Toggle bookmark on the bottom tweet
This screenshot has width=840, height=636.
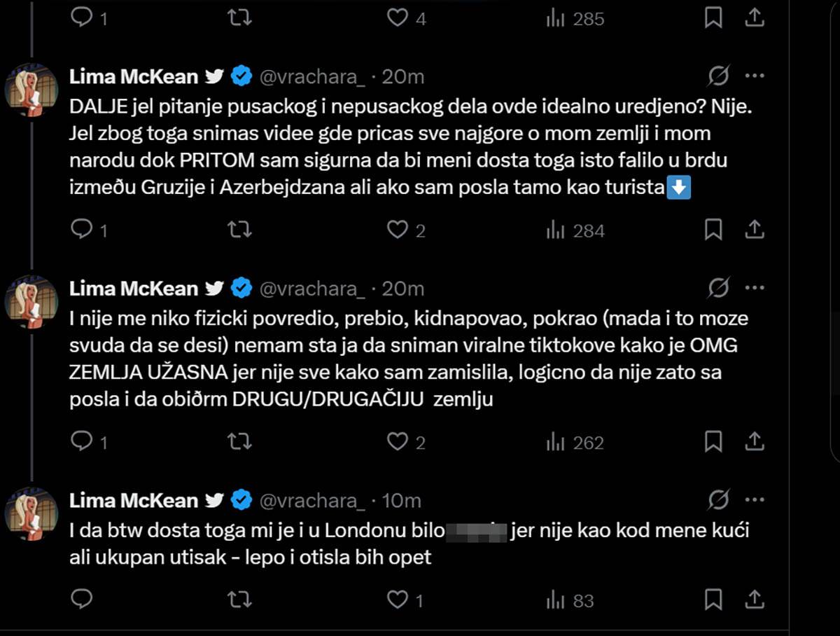coord(713,600)
